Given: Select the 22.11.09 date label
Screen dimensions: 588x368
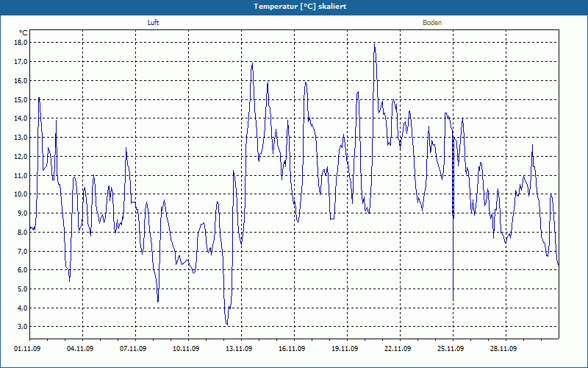Looking at the screenshot, I should click(397, 349).
